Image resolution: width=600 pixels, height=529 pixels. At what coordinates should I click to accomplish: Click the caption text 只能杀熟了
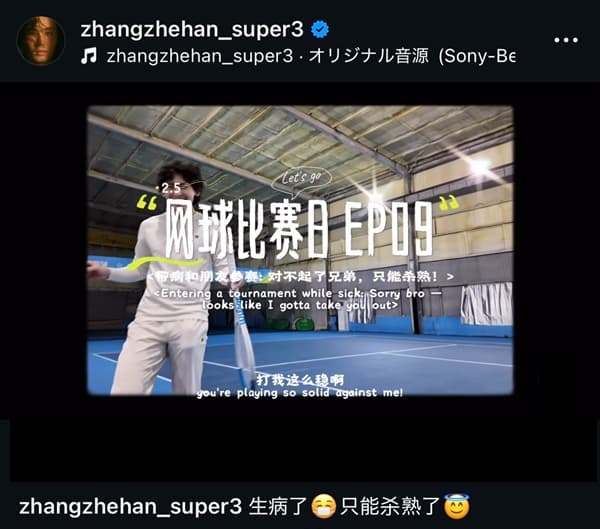tap(390, 506)
